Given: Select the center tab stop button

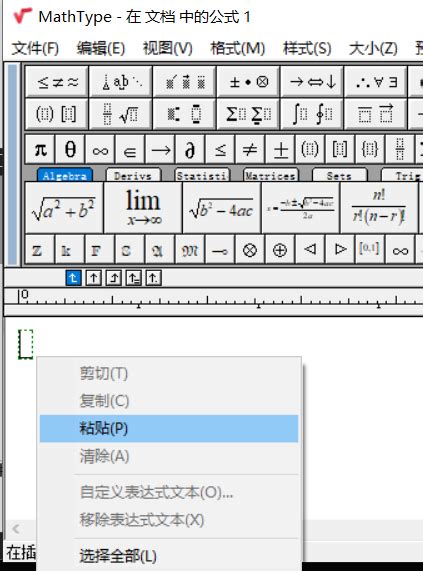Looking at the screenshot, I should point(94,278).
